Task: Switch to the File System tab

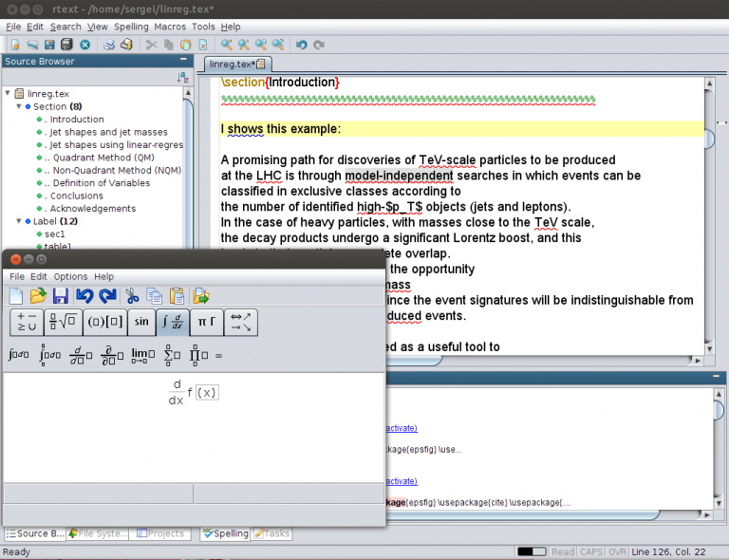Action: (x=98, y=533)
